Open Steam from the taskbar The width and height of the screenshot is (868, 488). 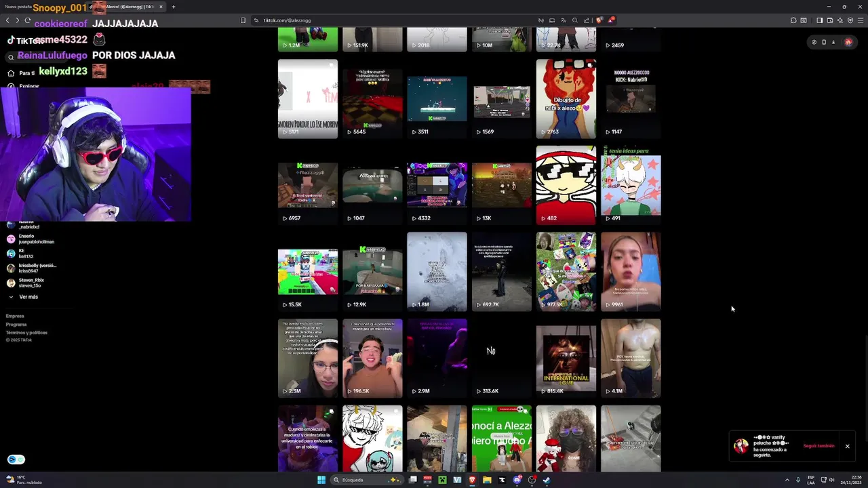pyautogui.click(x=547, y=480)
